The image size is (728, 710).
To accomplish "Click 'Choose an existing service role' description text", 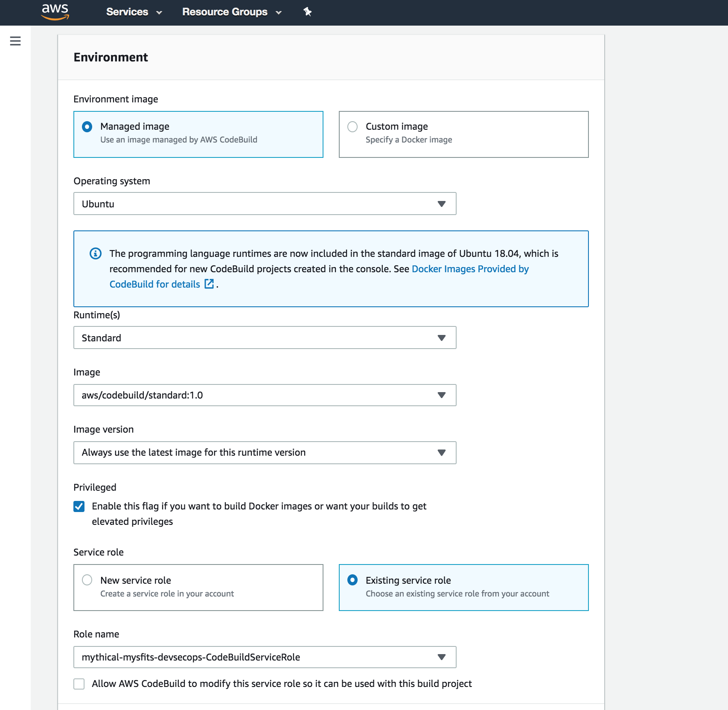I will 457,594.
